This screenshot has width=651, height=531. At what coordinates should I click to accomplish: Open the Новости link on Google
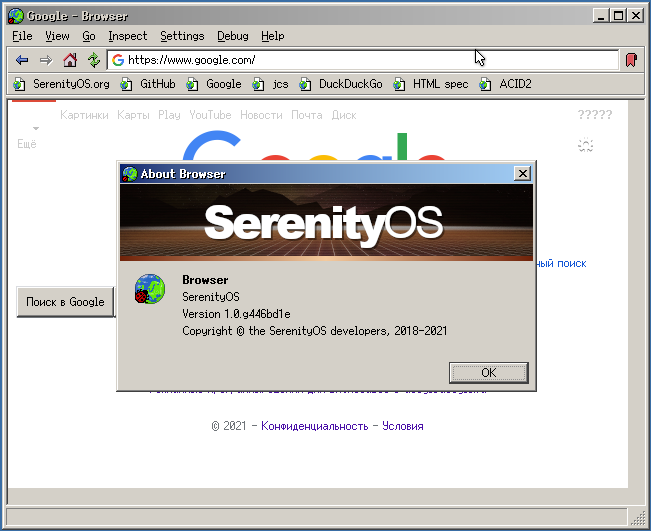(x=261, y=115)
